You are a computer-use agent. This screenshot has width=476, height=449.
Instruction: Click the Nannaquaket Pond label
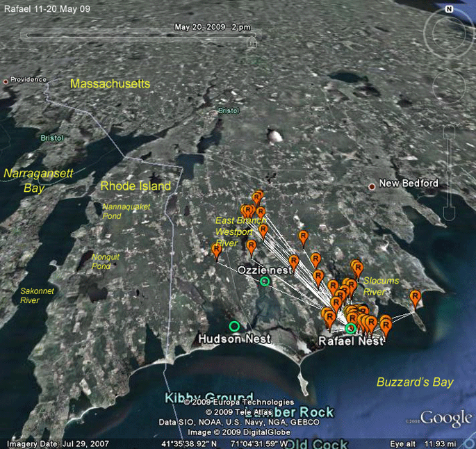126,211
